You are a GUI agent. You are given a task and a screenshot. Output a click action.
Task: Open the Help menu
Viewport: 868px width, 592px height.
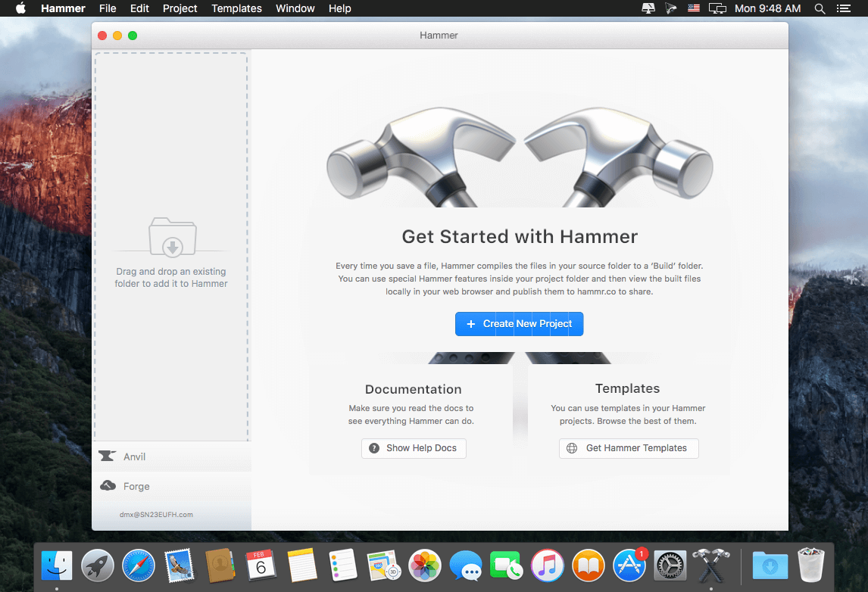coord(339,8)
